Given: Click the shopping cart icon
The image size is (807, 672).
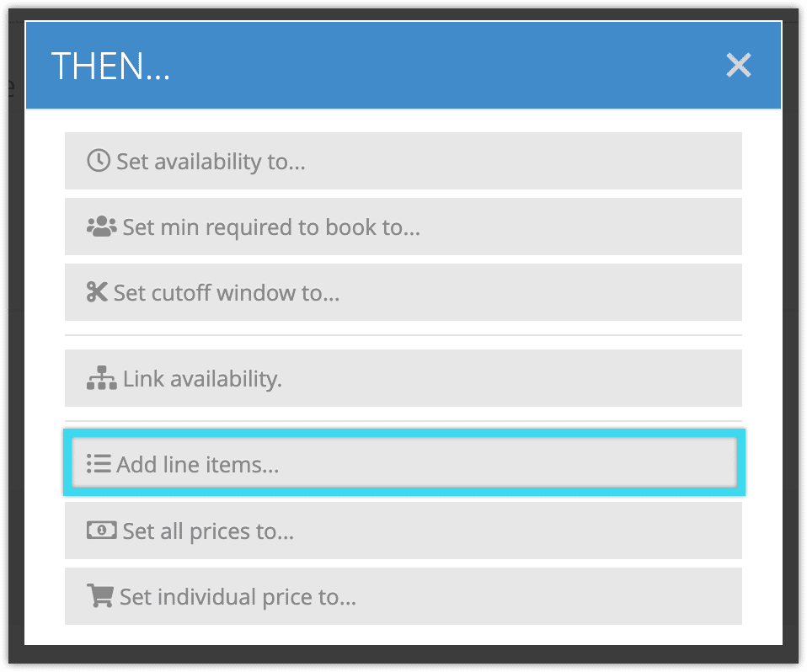Looking at the screenshot, I should 100,596.
